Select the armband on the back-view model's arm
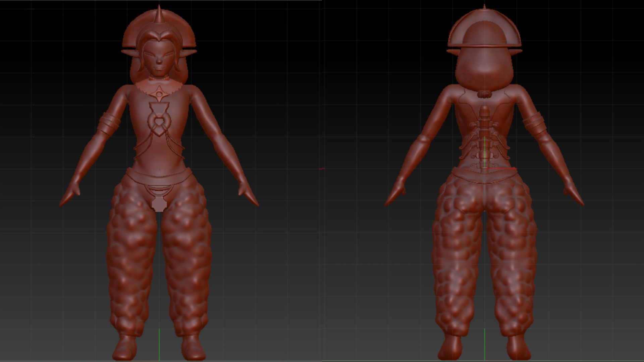 (x=535, y=123)
